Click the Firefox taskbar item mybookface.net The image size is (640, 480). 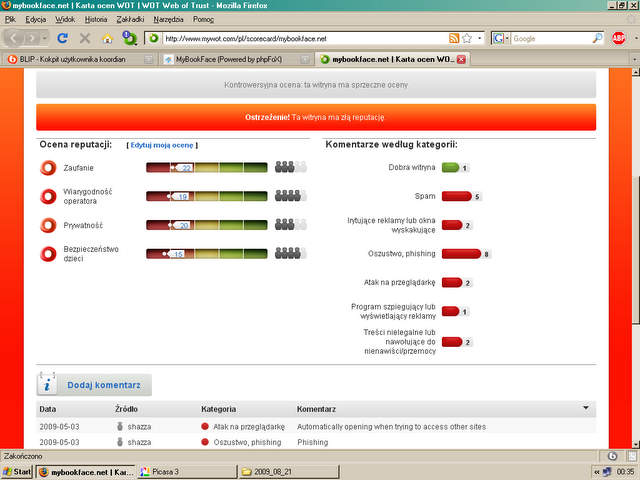pos(86,472)
